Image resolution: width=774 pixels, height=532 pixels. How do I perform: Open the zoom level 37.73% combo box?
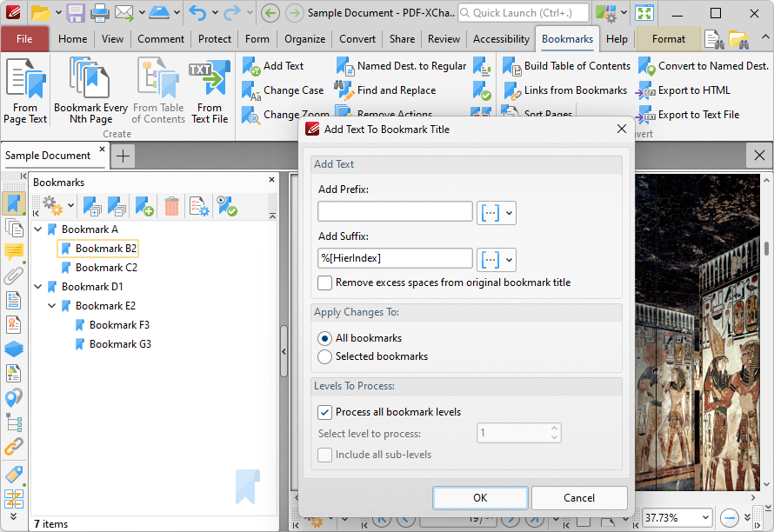tap(677, 518)
